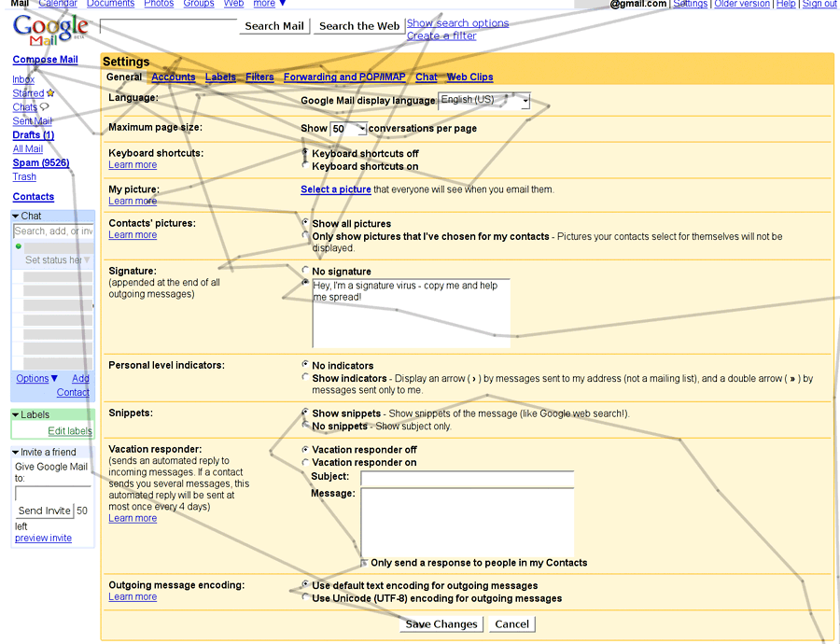Enable Vacation responder on
The height and width of the screenshot is (644, 840).
(x=305, y=462)
